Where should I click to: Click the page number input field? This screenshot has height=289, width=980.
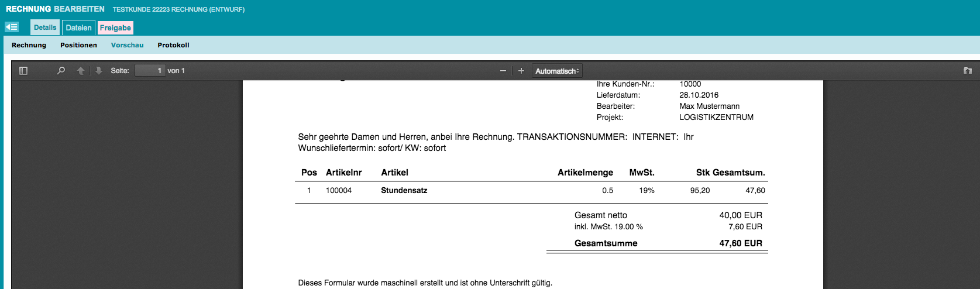150,71
